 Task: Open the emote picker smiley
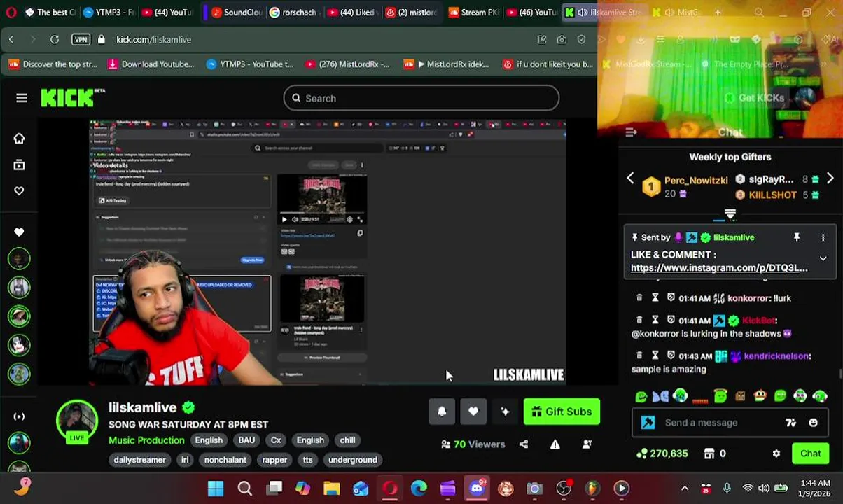[813, 423]
